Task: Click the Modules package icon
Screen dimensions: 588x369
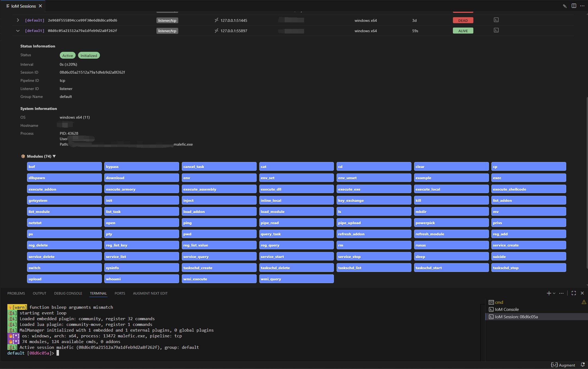Action: tap(23, 156)
